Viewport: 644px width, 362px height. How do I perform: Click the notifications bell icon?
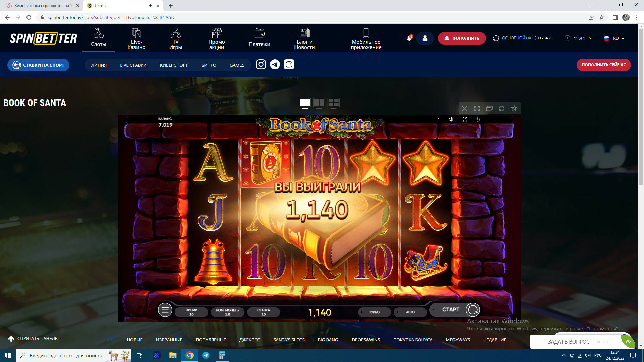pos(409,38)
